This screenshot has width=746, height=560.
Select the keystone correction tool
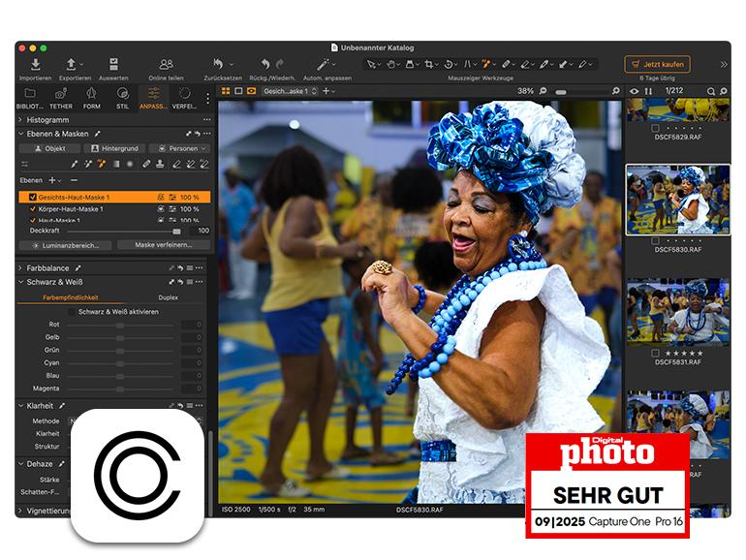pyautogui.click(x=467, y=64)
